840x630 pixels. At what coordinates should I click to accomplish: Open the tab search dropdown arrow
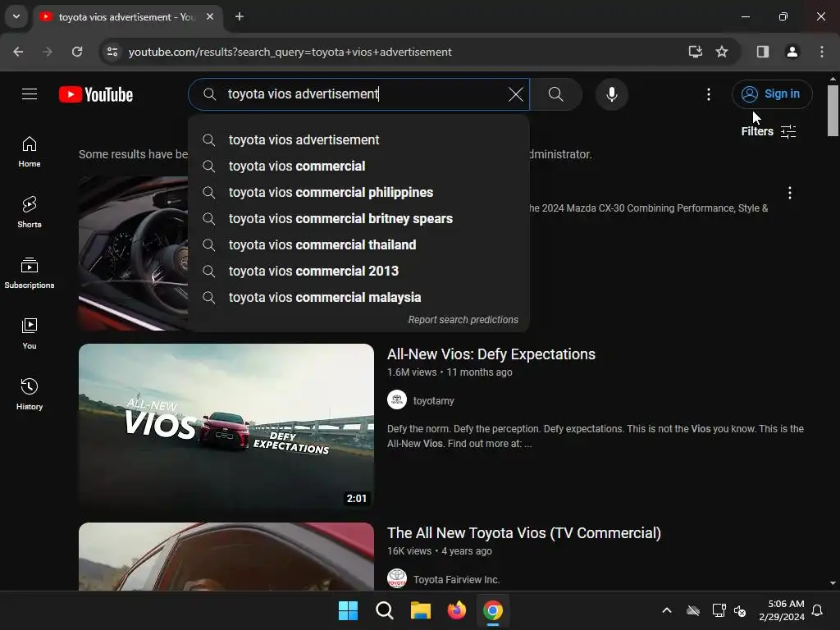16,16
